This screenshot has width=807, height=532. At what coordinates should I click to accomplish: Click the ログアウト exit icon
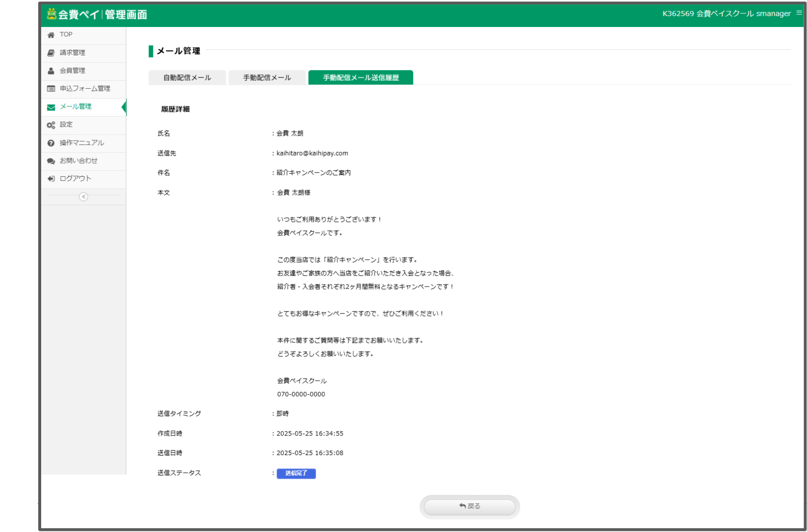50,179
